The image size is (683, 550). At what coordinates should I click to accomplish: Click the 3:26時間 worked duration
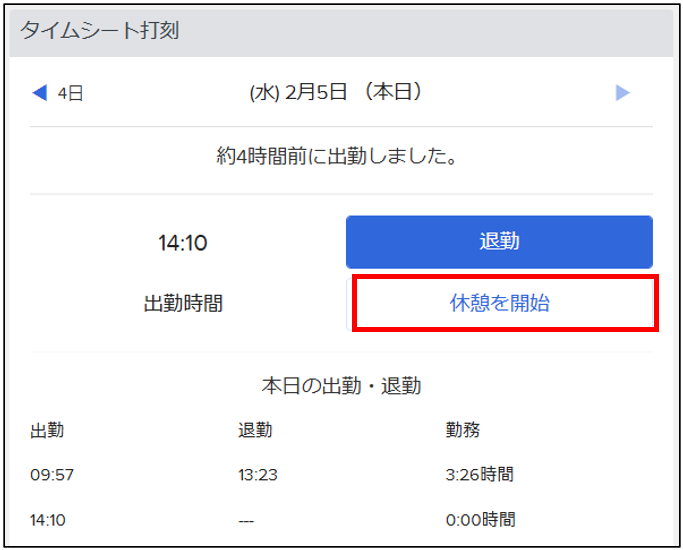click(x=479, y=475)
